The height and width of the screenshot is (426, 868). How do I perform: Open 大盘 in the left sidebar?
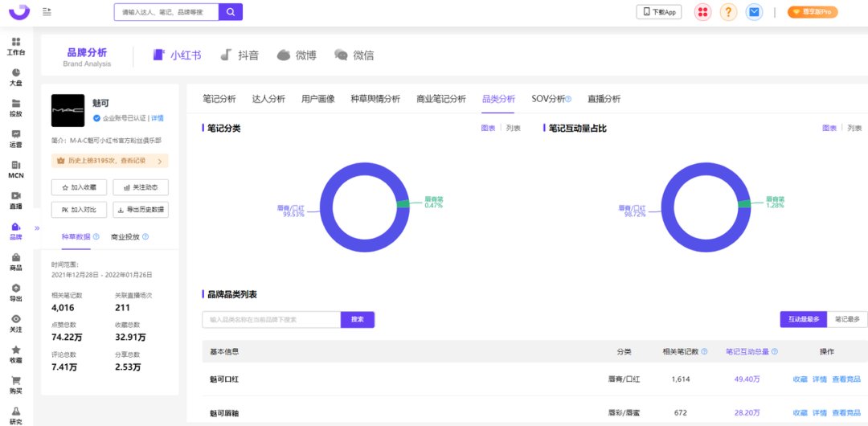tap(16, 77)
